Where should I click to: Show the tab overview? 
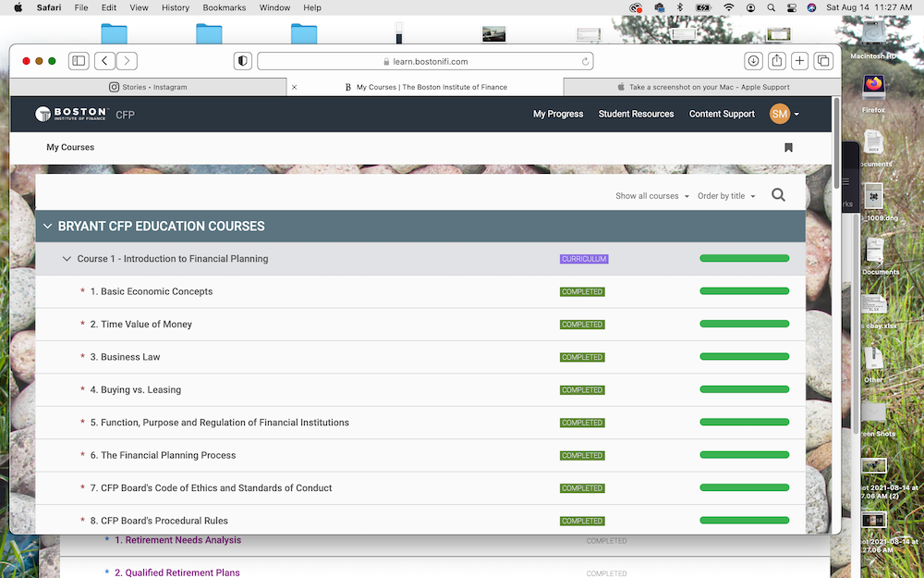(x=823, y=61)
